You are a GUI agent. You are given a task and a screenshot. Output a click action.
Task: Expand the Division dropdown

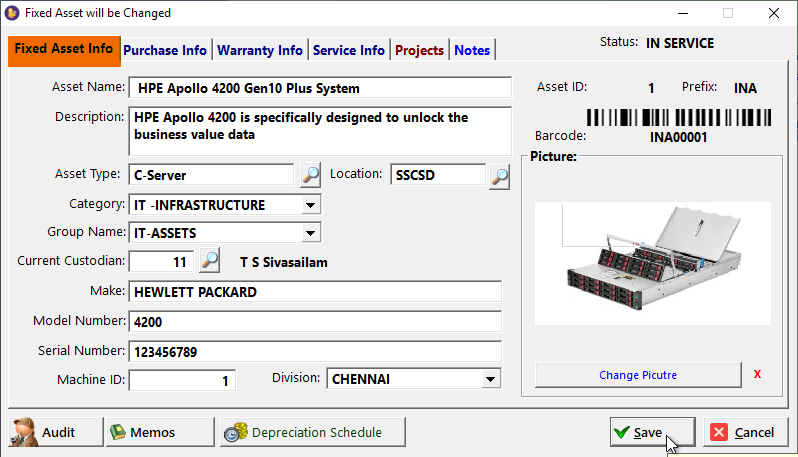pos(490,379)
